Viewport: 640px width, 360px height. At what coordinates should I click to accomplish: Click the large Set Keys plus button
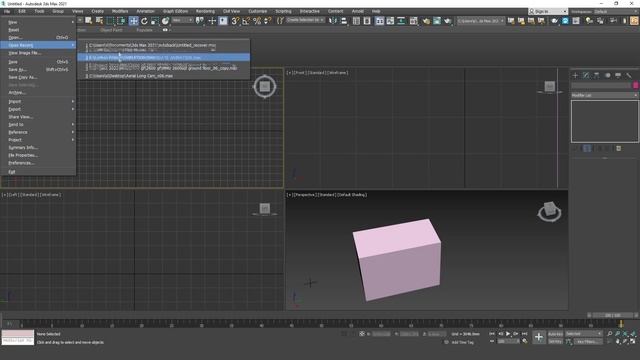click(539, 337)
